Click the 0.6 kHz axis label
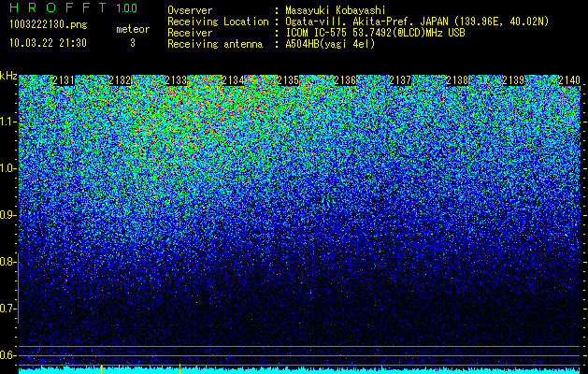This screenshot has width=588, height=374. click(x=8, y=355)
